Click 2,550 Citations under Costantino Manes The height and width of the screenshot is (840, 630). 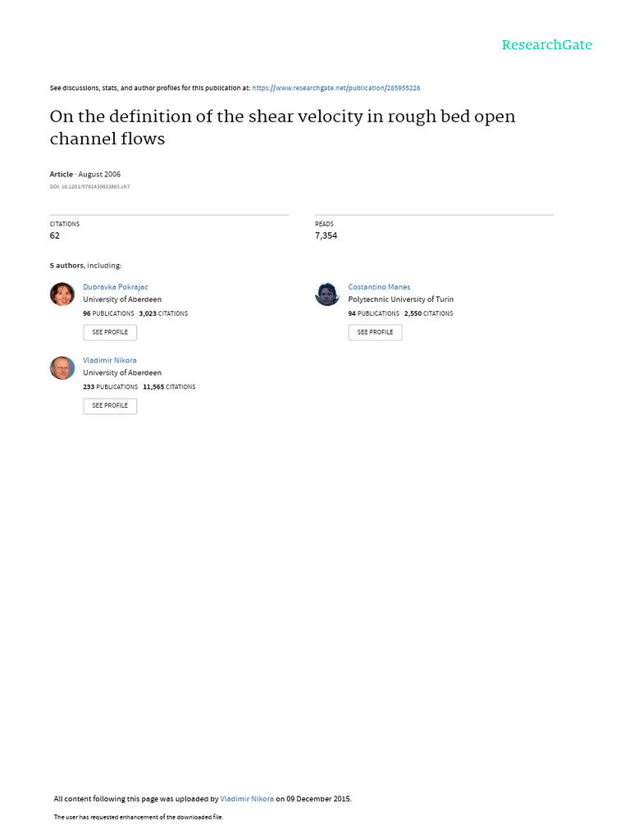[x=428, y=313]
